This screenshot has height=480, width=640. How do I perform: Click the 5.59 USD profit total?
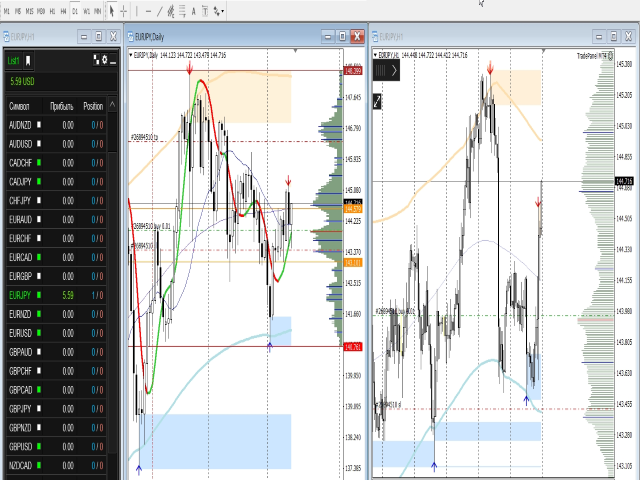tap(22, 82)
